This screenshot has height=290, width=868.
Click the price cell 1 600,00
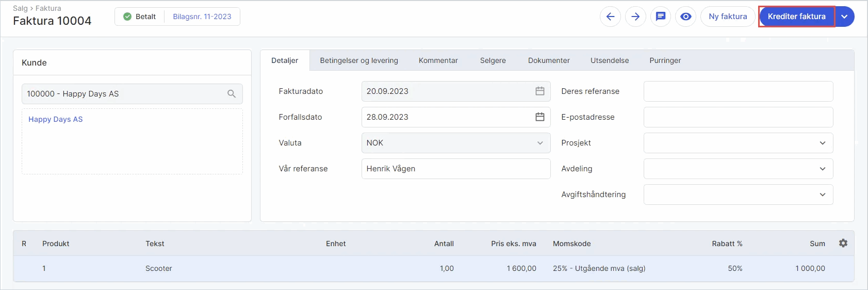point(521,268)
